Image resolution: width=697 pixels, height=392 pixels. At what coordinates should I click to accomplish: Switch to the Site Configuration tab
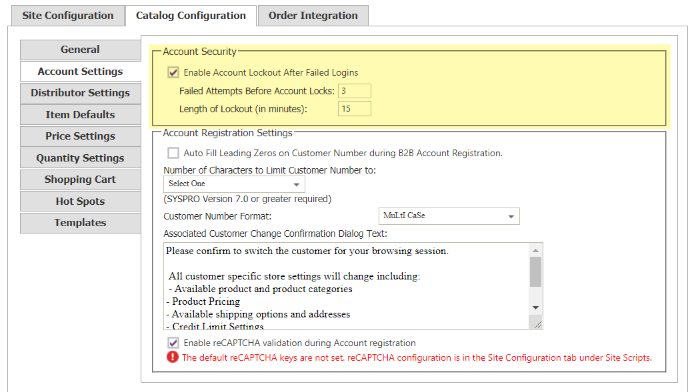point(68,16)
